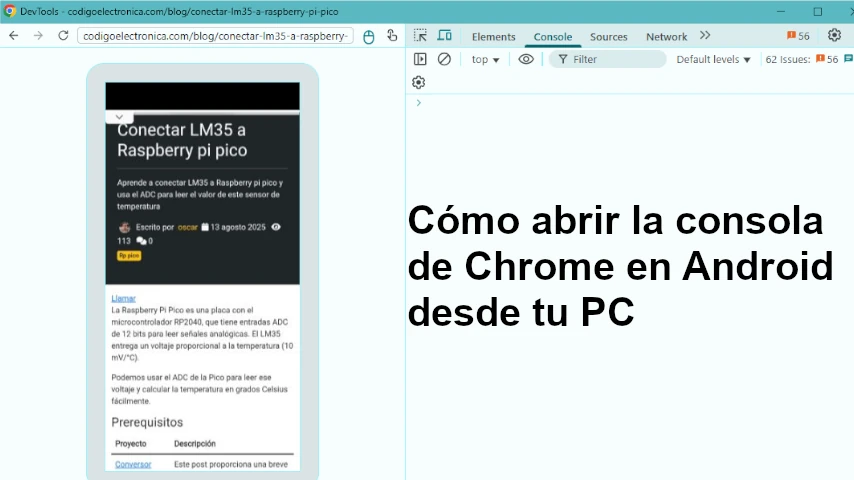Activate the inspect element picker
Image resolution: width=854 pixels, height=480 pixels.
click(420, 36)
